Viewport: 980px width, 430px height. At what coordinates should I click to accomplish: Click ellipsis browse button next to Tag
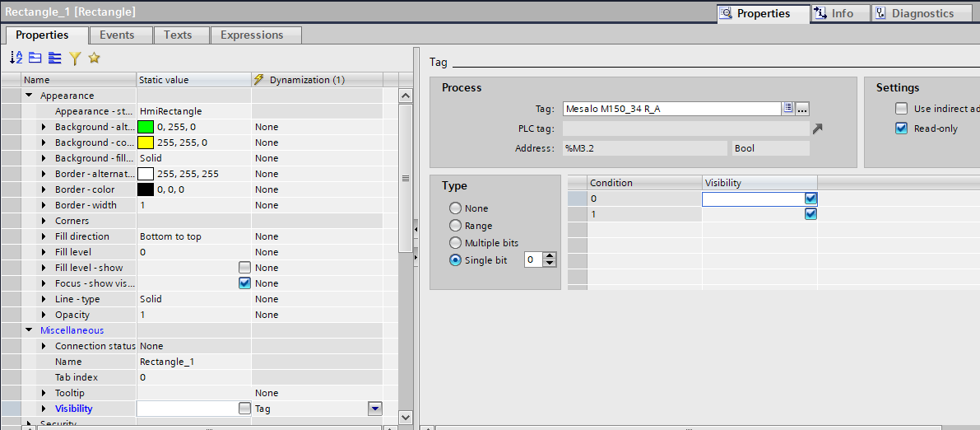coord(802,109)
